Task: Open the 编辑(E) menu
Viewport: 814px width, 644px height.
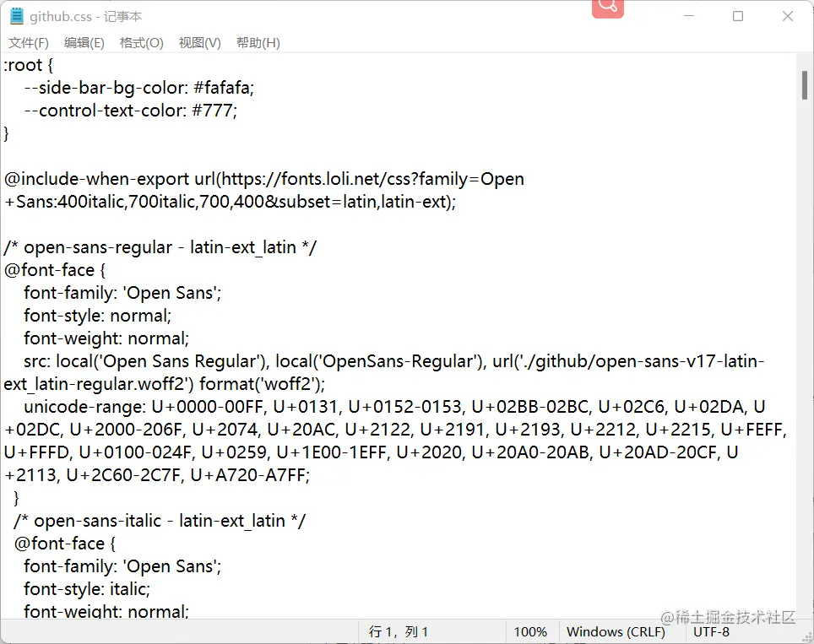Action: (x=84, y=42)
